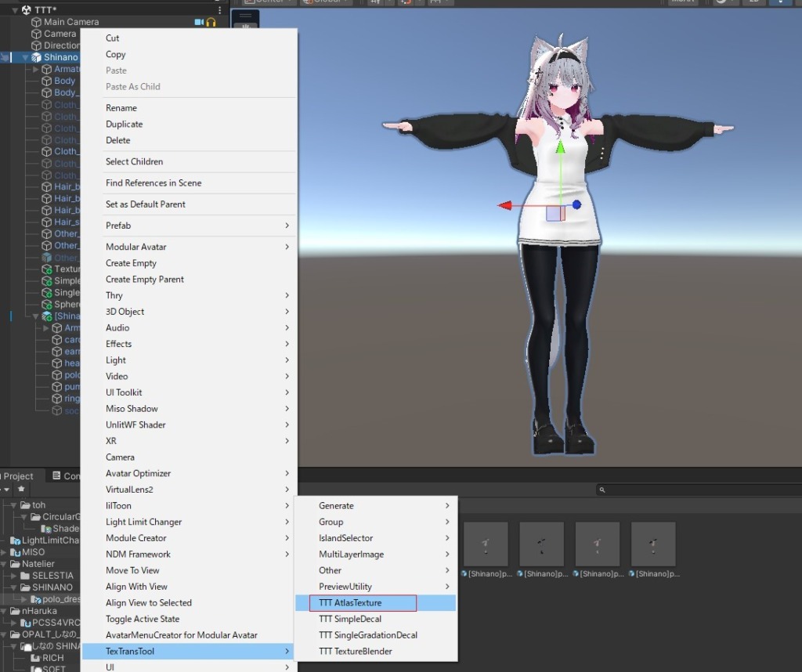Open the Project panel create dropdown arrow
This screenshot has height=672, width=802.
6,489
